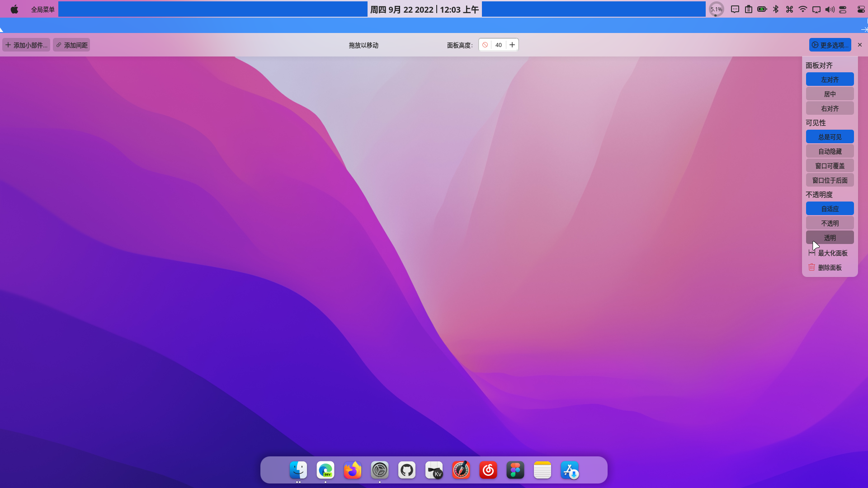Click the date and time clock widget

click(425, 9)
